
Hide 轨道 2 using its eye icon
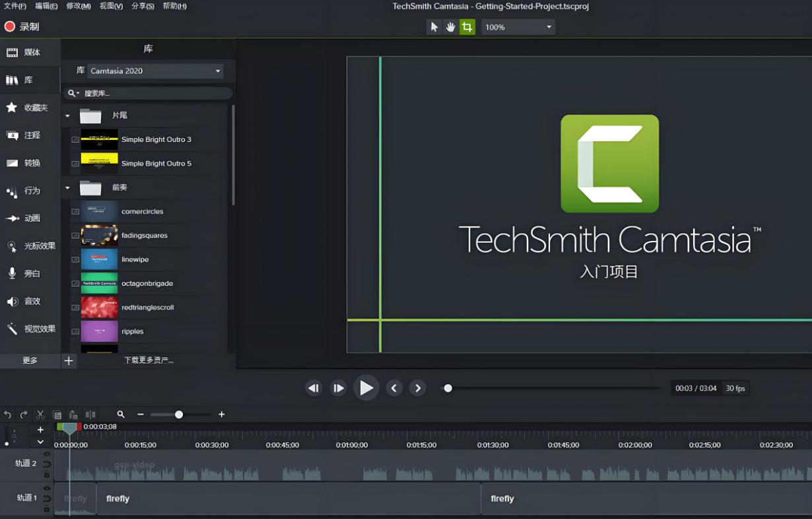pos(47,454)
